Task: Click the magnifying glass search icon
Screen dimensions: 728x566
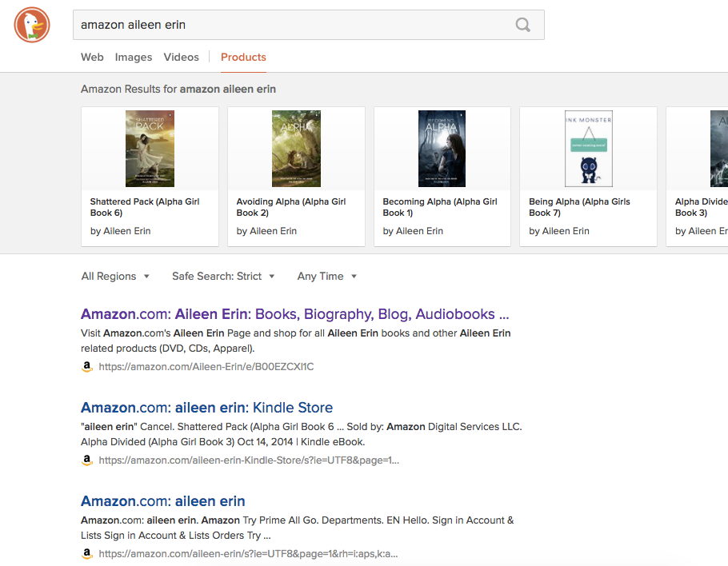Action: pos(522,25)
